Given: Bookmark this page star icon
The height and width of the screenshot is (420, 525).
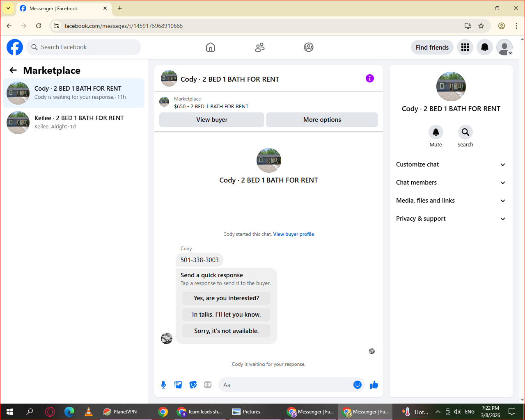Looking at the screenshot, I should pyautogui.click(x=481, y=26).
